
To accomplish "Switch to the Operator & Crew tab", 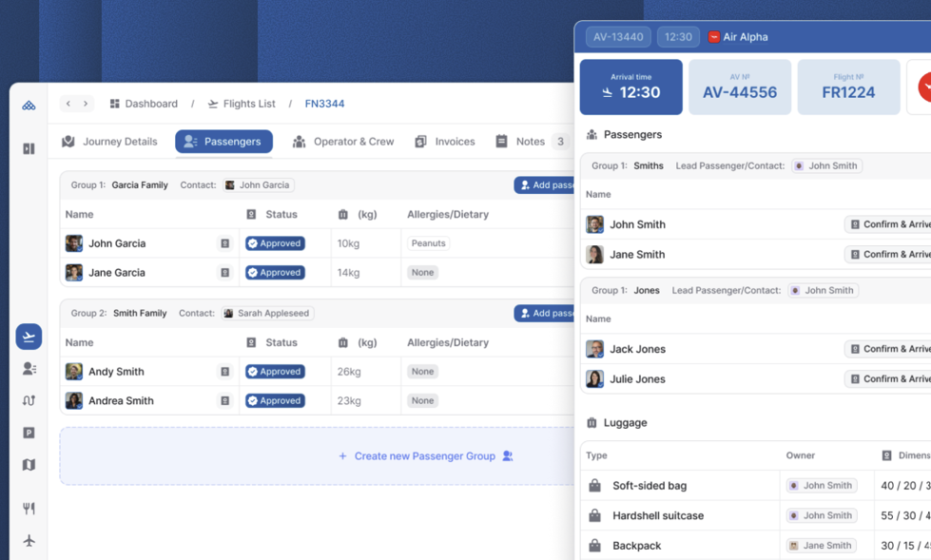I will coord(343,142).
